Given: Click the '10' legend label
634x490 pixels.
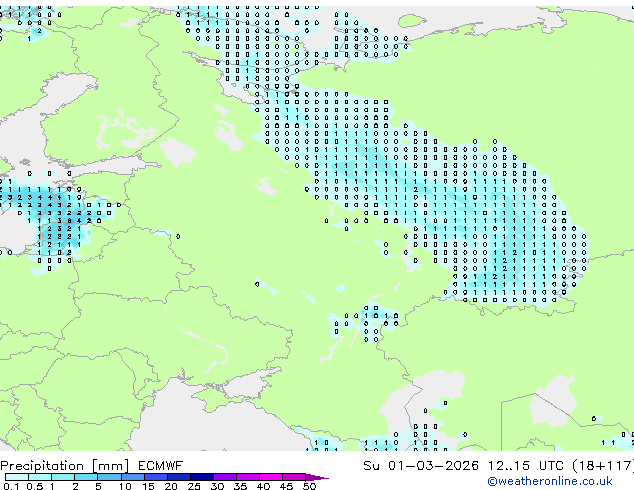Looking at the screenshot, I should 125,486.
